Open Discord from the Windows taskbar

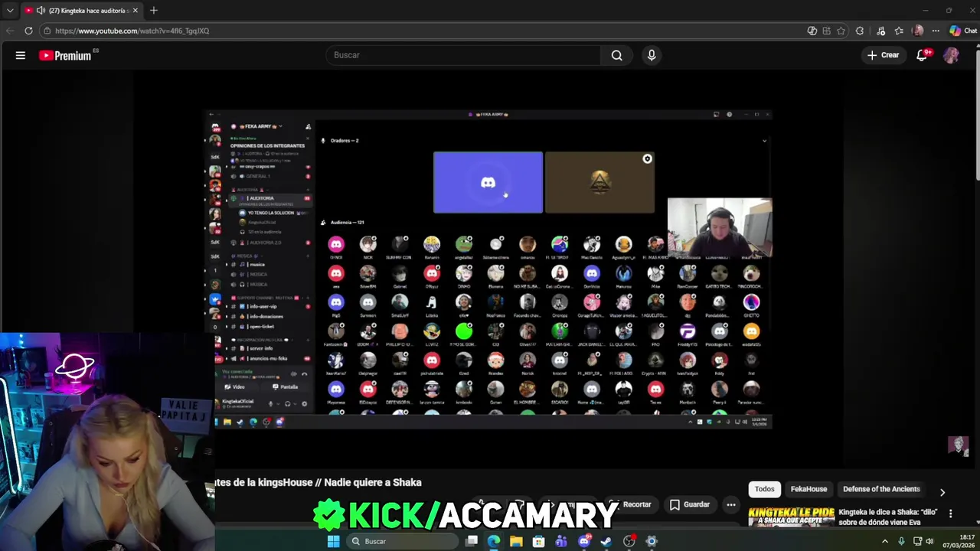[x=584, y=541]
